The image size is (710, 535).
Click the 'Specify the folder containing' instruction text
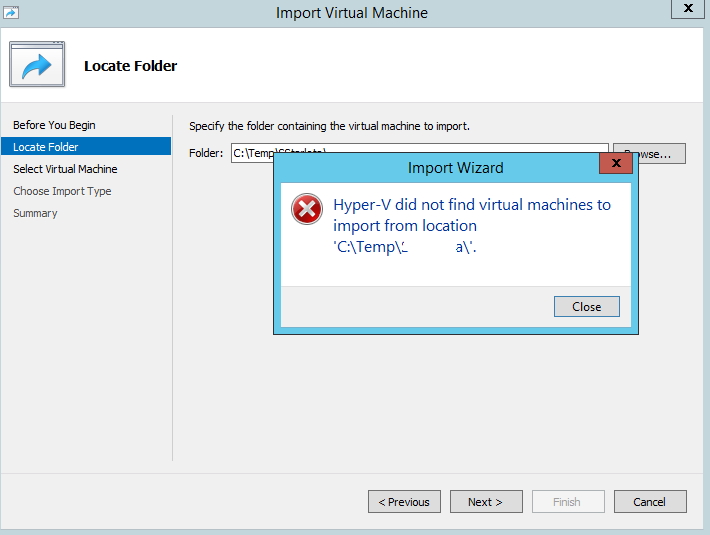[329, 126]
